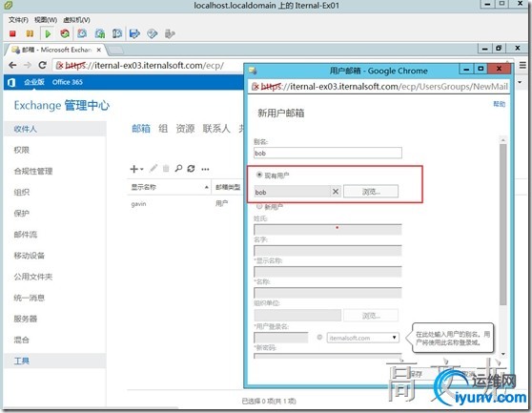The height and width of the screenshot is (413, 532).
Task: Click the Office 365 link
Action: coord(68,82)
